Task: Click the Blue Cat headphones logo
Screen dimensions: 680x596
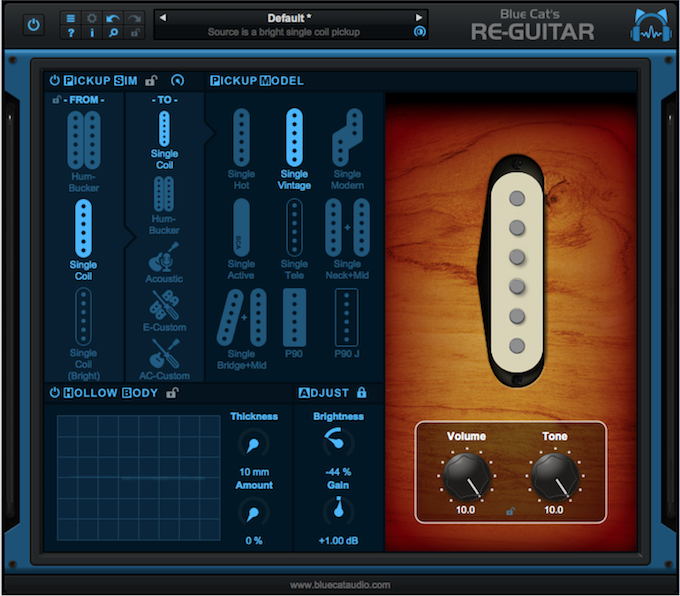Action: click(651, 26)
